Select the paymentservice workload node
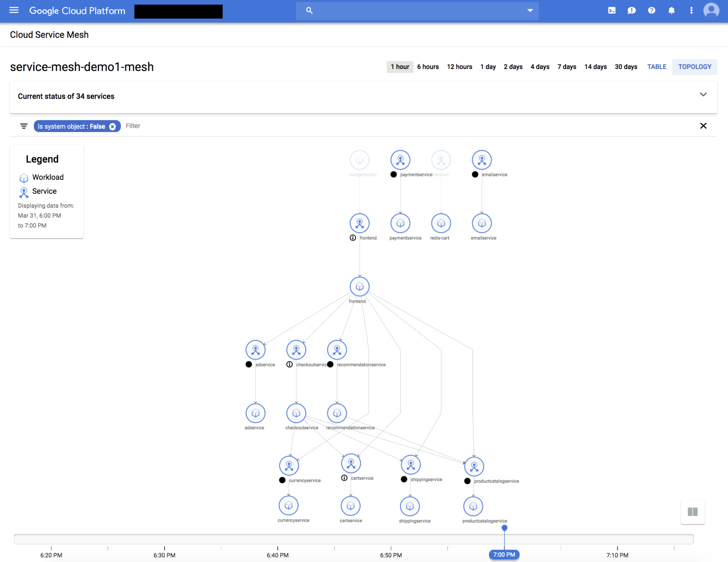Screen dimensions: 728x562 coord(400,223)
